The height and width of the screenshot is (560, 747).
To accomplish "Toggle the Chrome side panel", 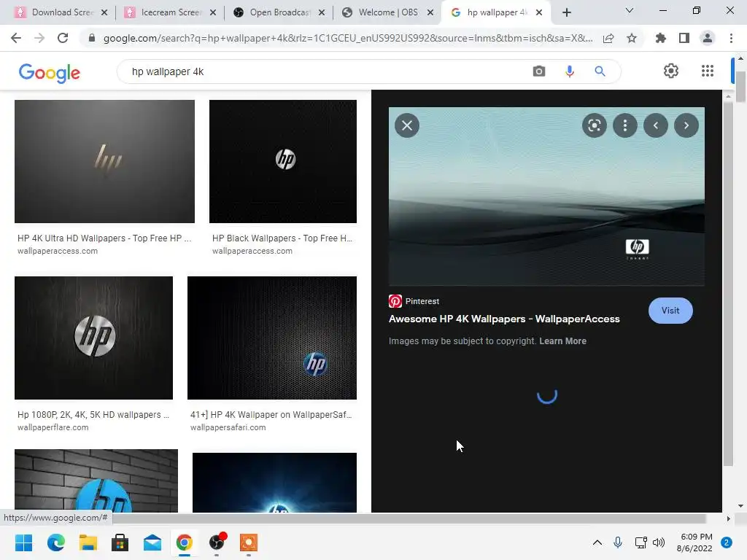I will [684, 38].
